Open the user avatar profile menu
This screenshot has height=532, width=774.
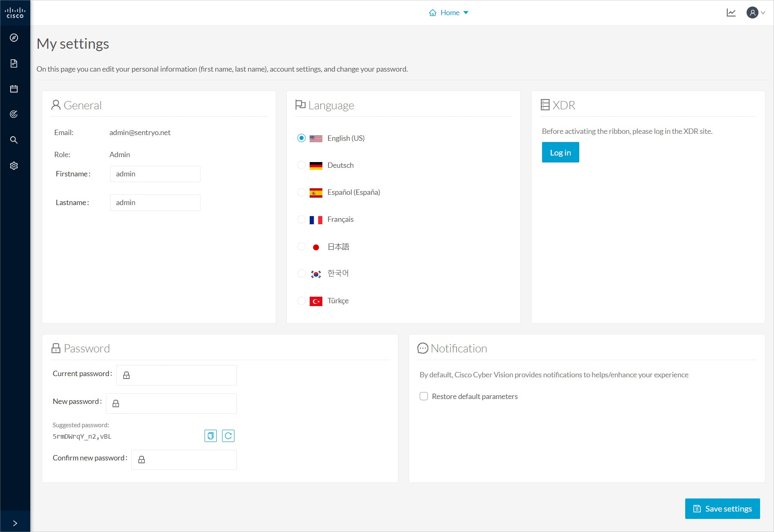coord(753,13)
